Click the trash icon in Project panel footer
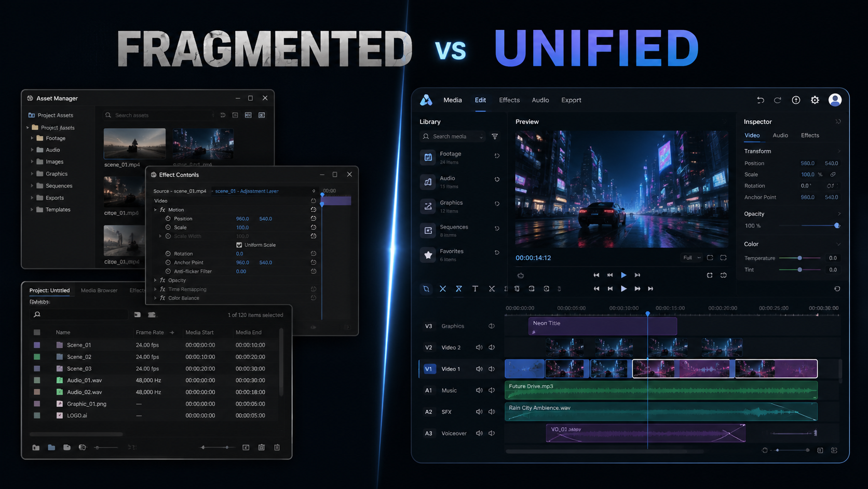This screenshot has height=489, width=868. 277,447
